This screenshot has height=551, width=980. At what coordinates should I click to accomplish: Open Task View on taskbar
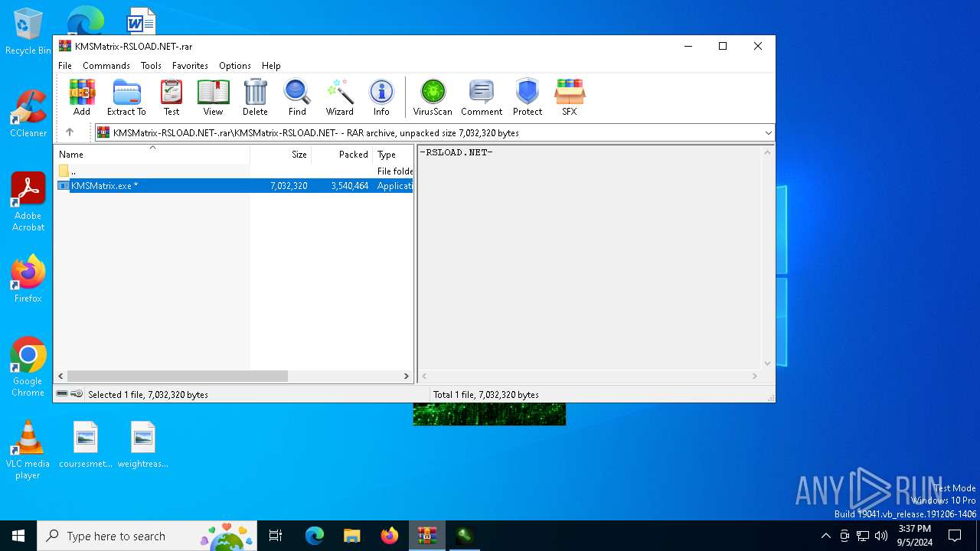(x=276, y=536)
